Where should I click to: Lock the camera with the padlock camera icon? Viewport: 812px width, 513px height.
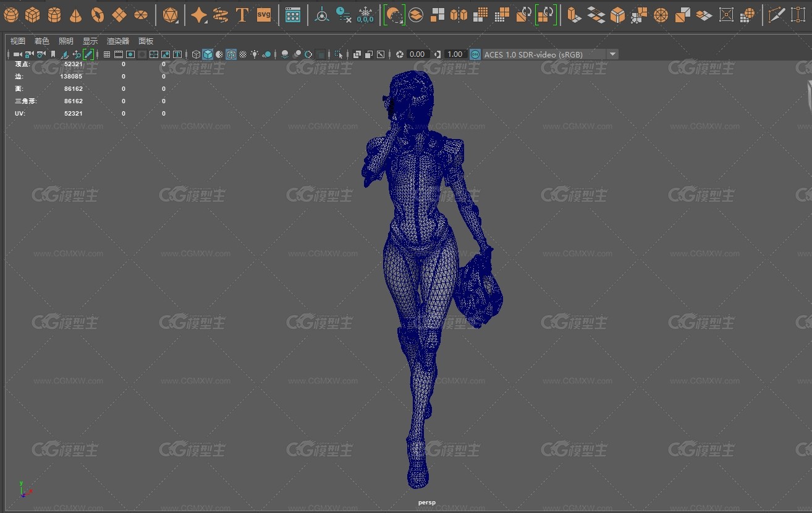pos(29,54)
